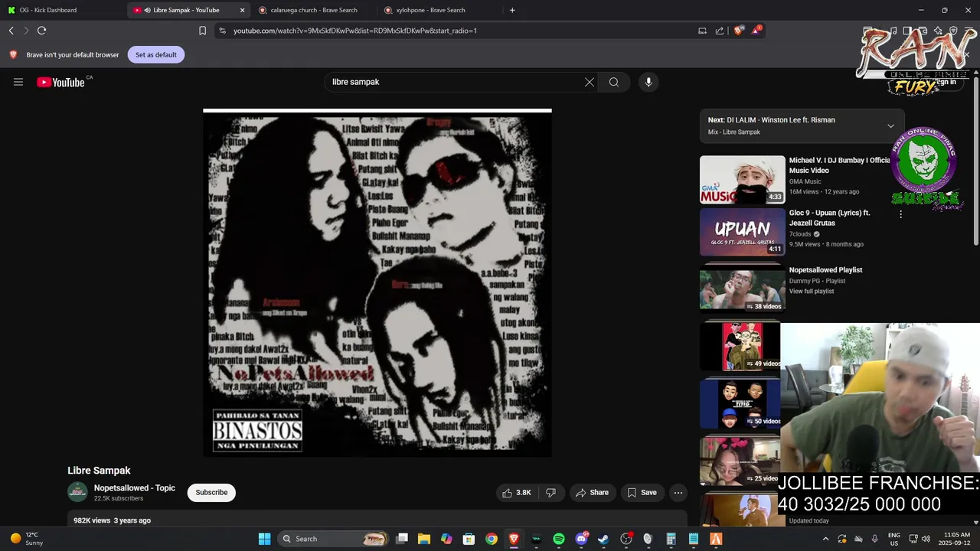This screenshot has width=980, height=551.
Task: Reload the current page
Action: pyautogui.click(x=41, y=31)
